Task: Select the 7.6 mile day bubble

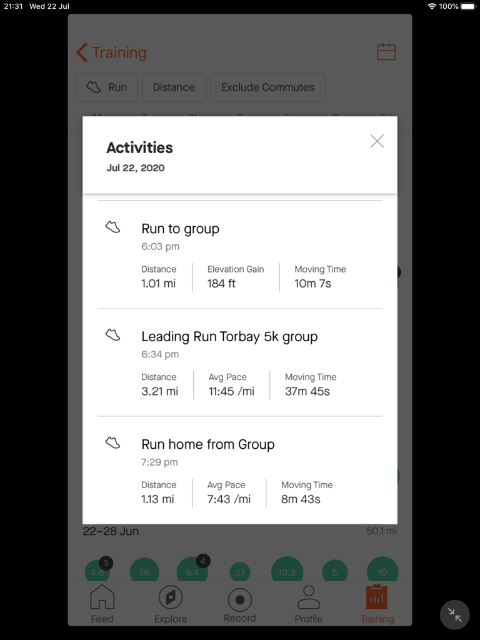Action: [144, 572]
